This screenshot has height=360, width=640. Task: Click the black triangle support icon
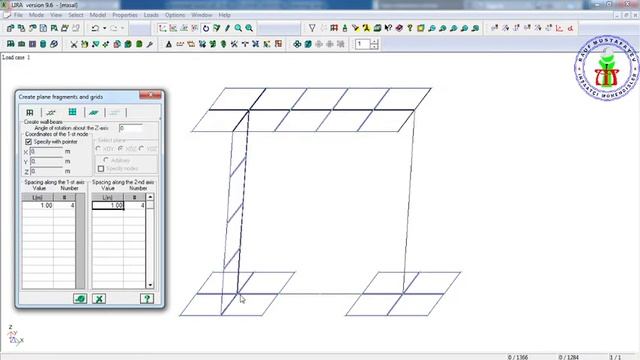tap(169, 44)
